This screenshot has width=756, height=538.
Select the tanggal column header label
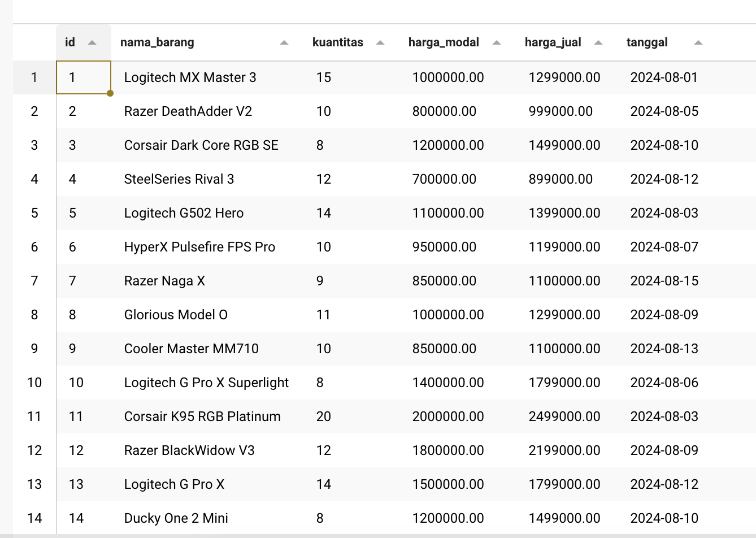(x=647, y=42)
